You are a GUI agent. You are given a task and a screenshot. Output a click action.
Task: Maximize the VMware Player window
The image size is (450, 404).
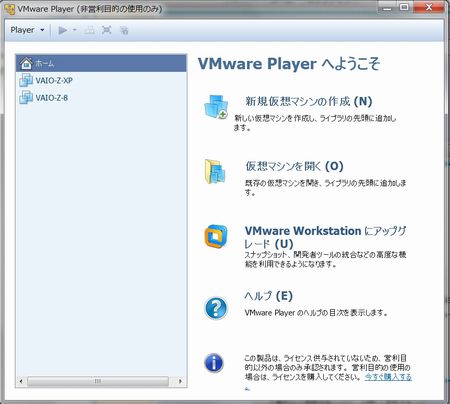(404, 7)
